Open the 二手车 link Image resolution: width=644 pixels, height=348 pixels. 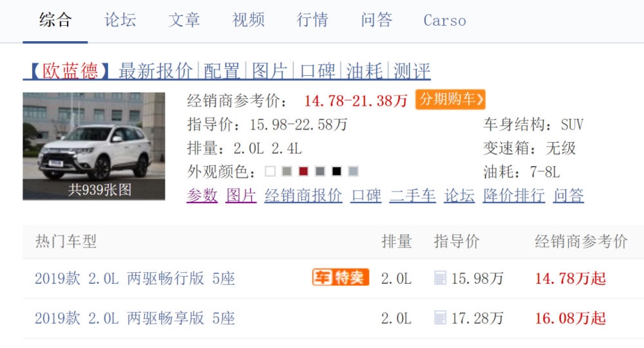412,196
